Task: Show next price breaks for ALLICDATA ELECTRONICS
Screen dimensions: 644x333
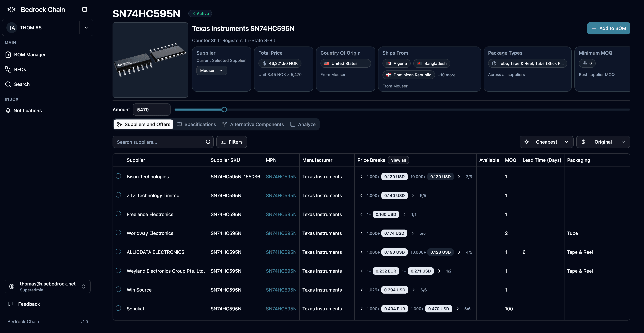Action: (x=459, y=252)
